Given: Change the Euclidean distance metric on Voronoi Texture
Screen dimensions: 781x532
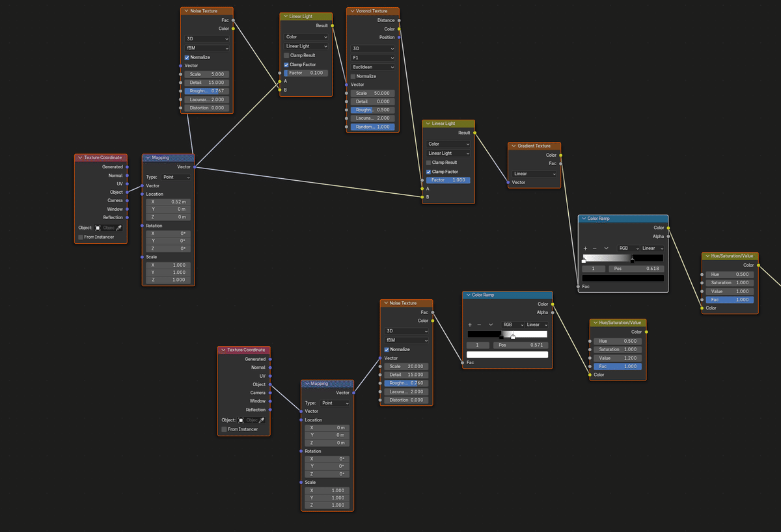Looking at the screenshot, I should pos(372,66).
